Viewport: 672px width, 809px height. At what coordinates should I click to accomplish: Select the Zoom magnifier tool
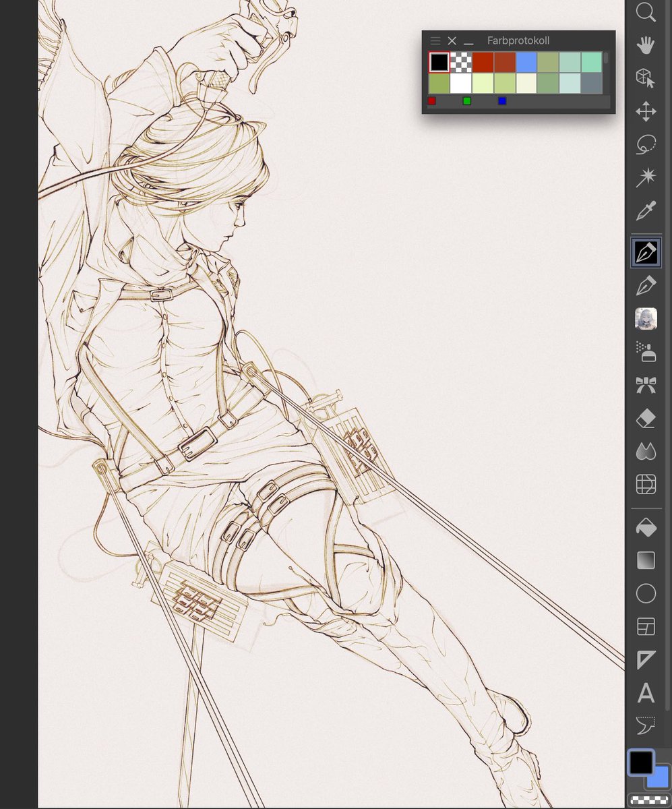(646, 11)
